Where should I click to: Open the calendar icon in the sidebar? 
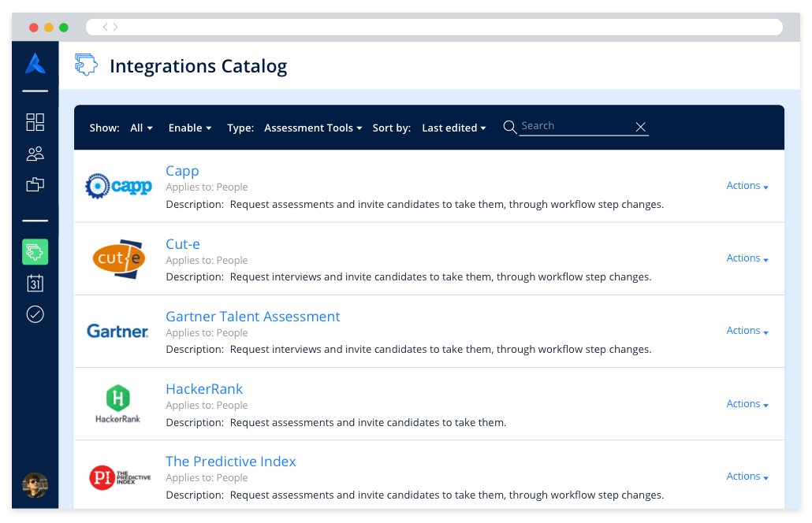pyautogui.click(x=35, y=283)
